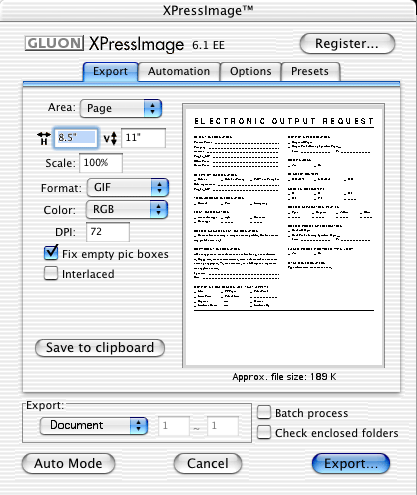This screenshot has height=495, width=417.
Task: Open the Export range Document dropdown
Action: coord(94,426)
